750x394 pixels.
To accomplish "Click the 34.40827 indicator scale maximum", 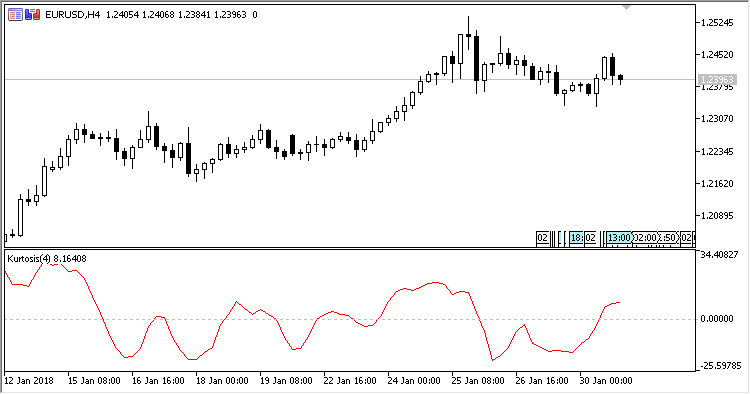I will tap(719, 255).
